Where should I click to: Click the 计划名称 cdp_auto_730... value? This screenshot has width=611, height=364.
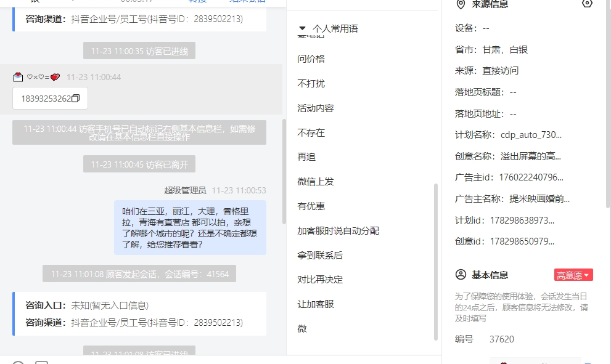pos(531,135)
